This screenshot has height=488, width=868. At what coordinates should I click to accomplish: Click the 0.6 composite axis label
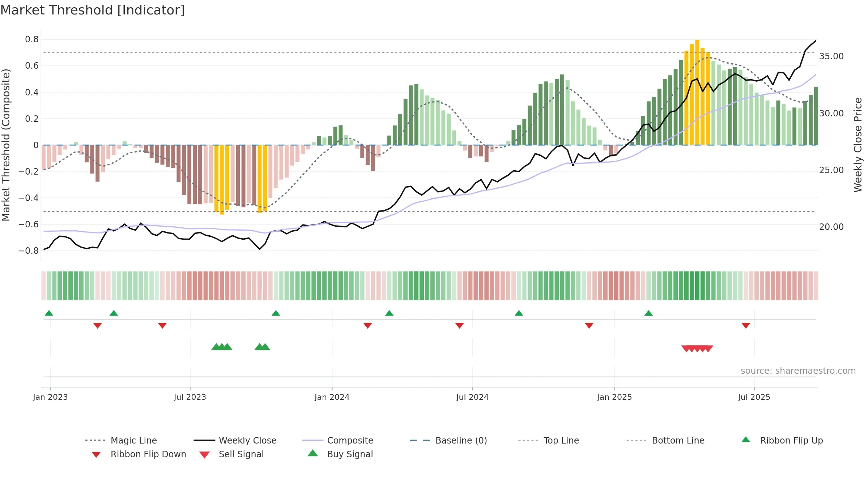pyautogui.click(x=32, y=65)
